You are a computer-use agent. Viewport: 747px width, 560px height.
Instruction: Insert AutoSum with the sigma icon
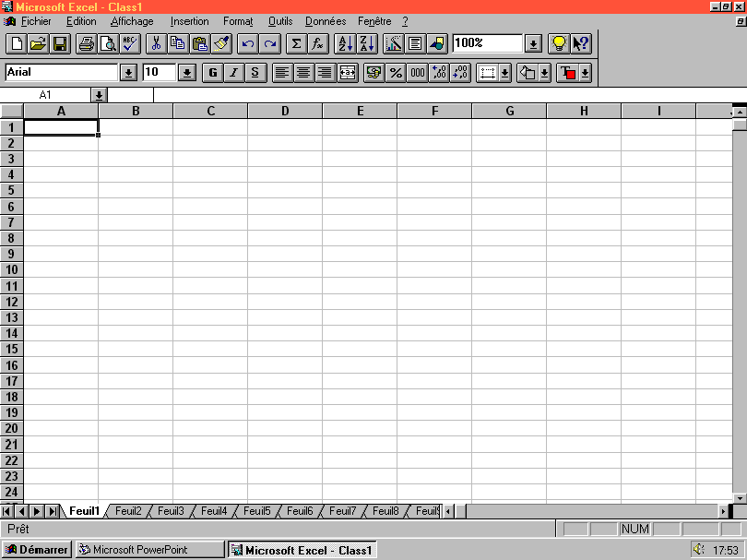click(296, 44)
